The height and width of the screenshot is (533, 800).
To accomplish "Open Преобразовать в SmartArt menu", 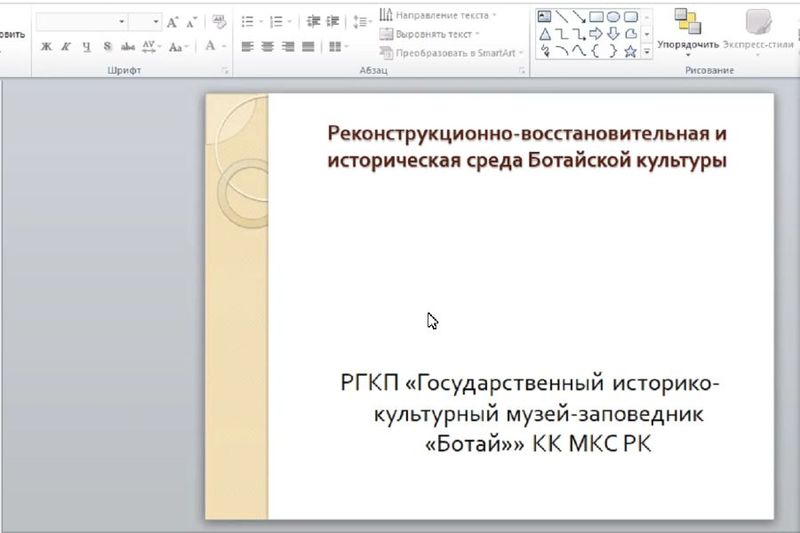I will (x=448, y=52).
